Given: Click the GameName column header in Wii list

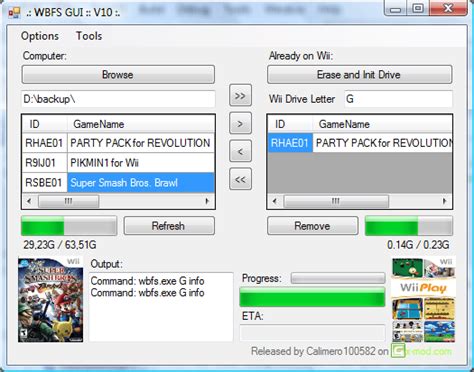Looking at the screenshot, I should point(383,124).
